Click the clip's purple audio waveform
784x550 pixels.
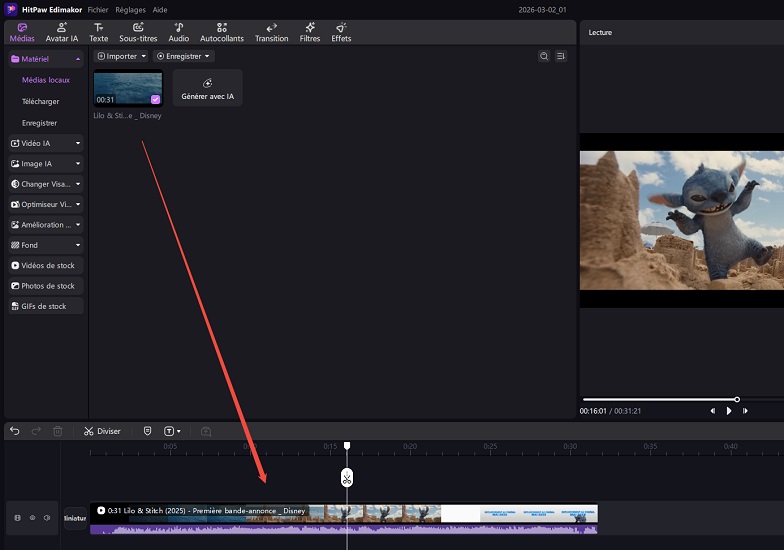pos(344,529)
